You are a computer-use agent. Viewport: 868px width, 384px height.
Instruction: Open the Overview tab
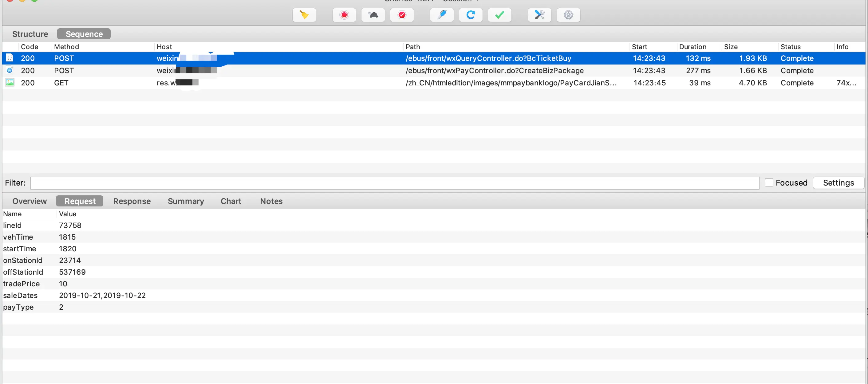tap(30, 201)
